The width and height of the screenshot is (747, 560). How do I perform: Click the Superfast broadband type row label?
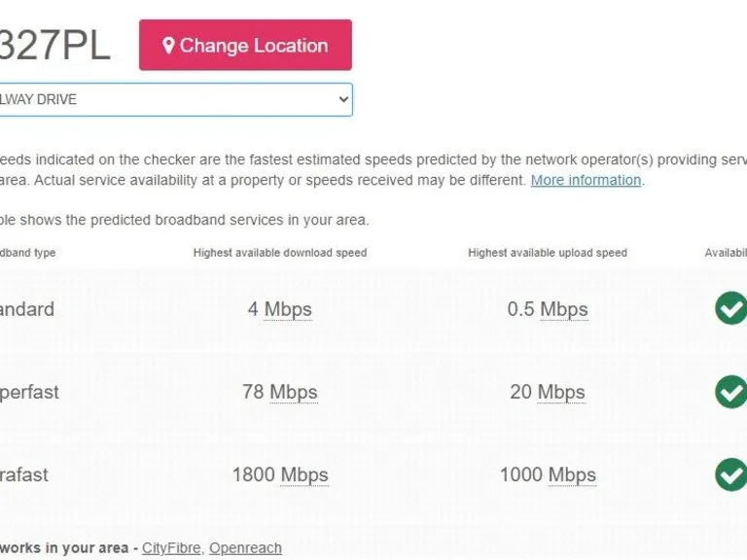pyautogui.click(x=28, y=392)
